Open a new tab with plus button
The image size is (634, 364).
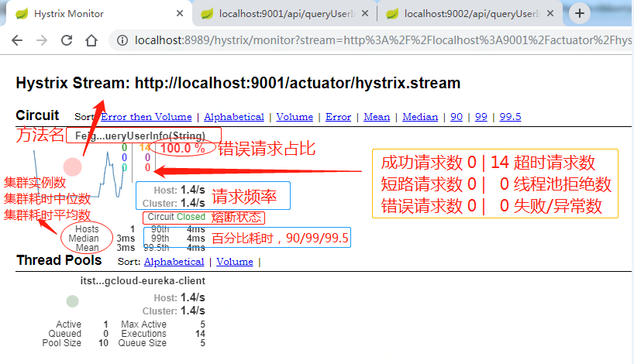(580, 13)
